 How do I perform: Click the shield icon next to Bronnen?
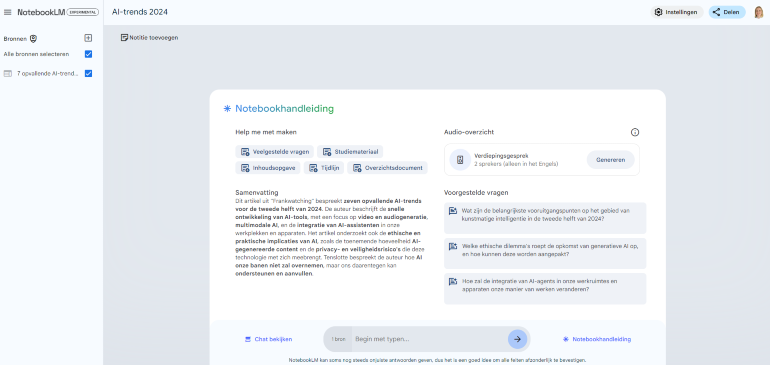point(33,39)
